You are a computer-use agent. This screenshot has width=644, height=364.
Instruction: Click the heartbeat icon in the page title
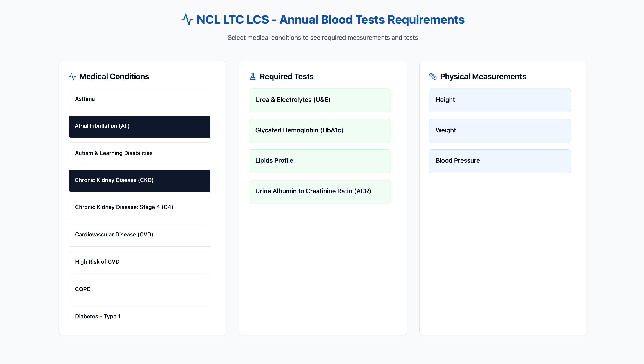188,20
